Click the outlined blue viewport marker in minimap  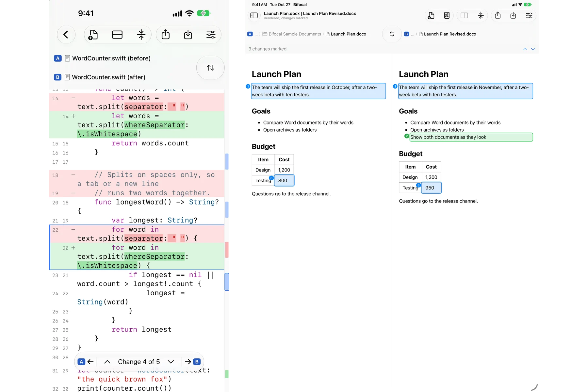227,282
